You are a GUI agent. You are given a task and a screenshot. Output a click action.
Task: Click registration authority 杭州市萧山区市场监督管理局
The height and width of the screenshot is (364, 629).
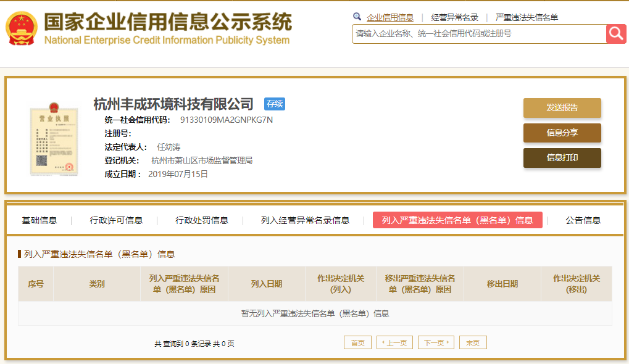[x=202, y=161]
